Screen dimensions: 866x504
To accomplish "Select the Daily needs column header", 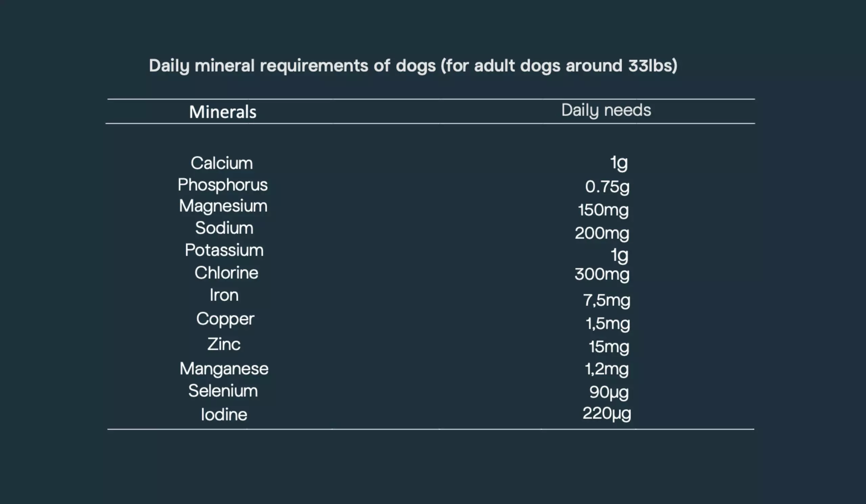I will pyautogui.click(x=606, y=110).
